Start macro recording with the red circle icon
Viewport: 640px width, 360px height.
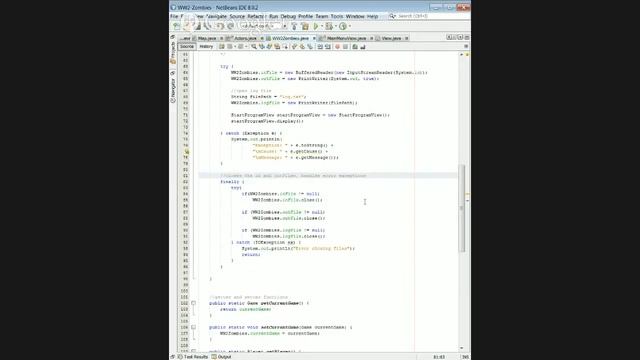(x=338, y=47)
